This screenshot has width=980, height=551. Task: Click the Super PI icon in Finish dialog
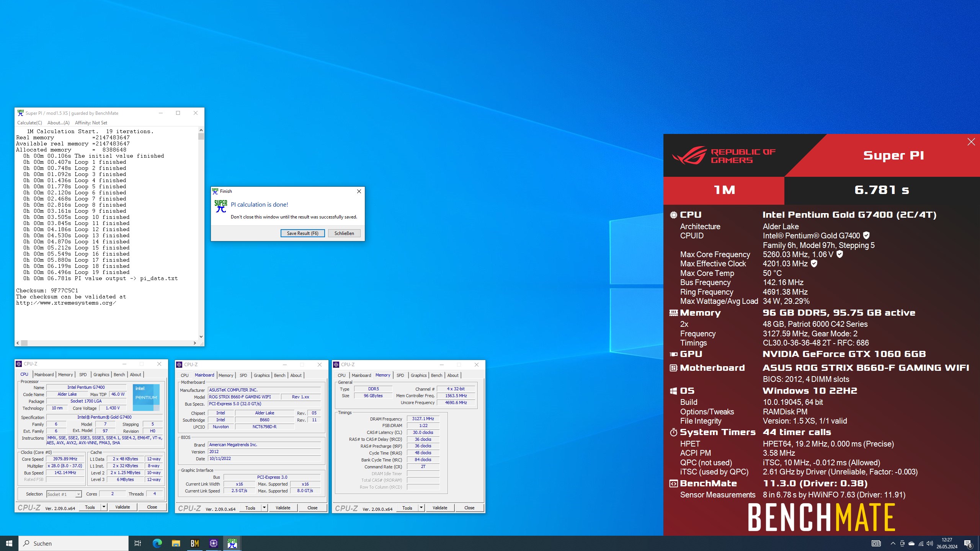[x=221, y=206]
